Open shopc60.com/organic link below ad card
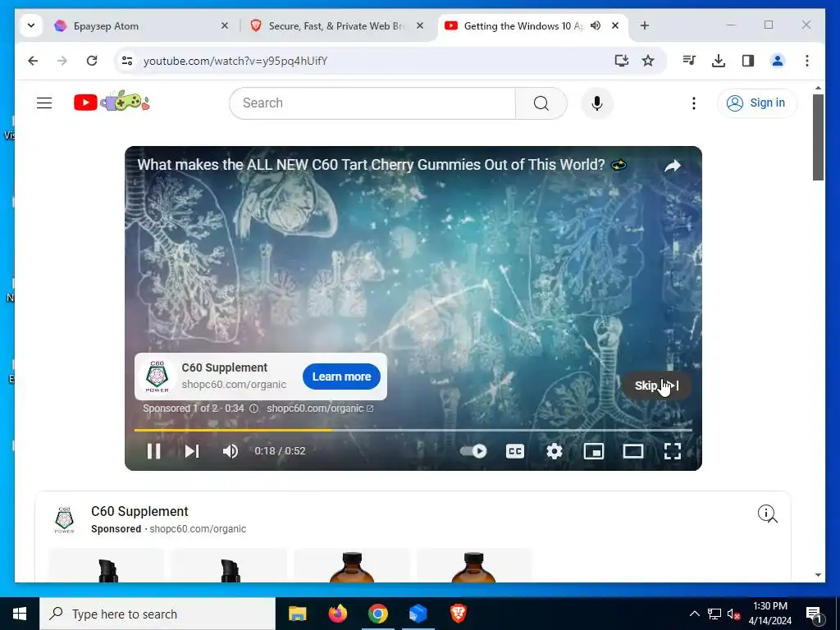 tap(320, 409)
